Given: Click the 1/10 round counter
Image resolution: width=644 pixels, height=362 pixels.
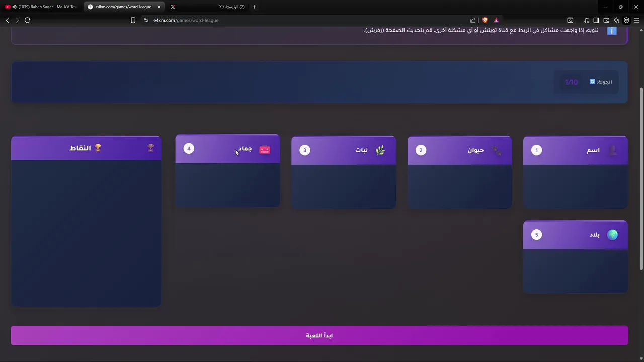Looking at the screenshot, I should pyautogui.click(x=572, y=82).
